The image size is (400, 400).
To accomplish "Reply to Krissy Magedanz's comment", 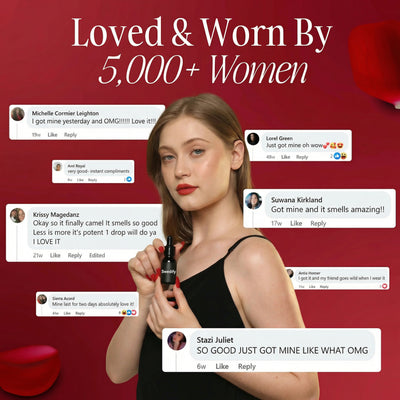I will click(x=75, y=255).
